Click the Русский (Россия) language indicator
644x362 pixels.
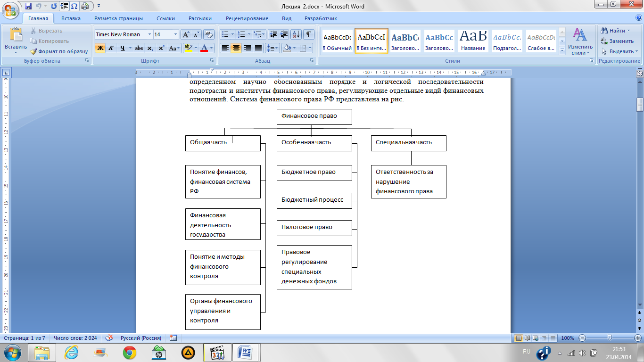coord(141,338)
